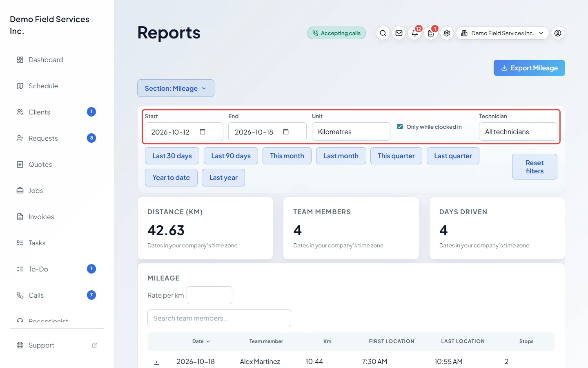Image resolution: width=588 pixels, height=368 pixels.
Task: Open Requests in sidebar
Action: 57,138
